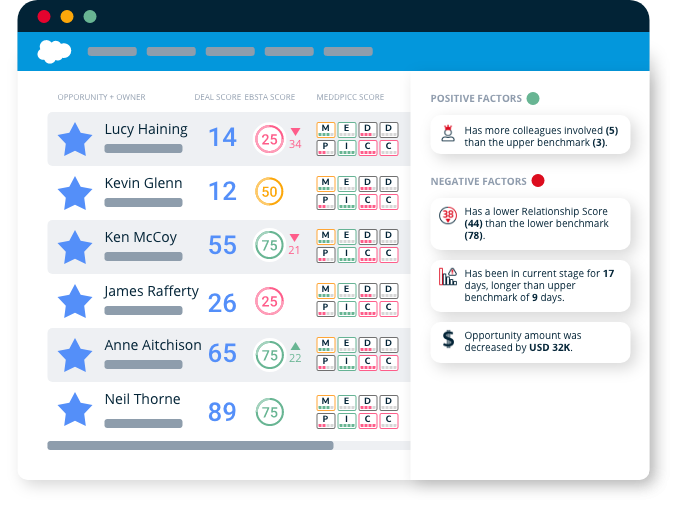
Task: Click the red Negative Factors indicator dot
Action: [x=538, y=180]
